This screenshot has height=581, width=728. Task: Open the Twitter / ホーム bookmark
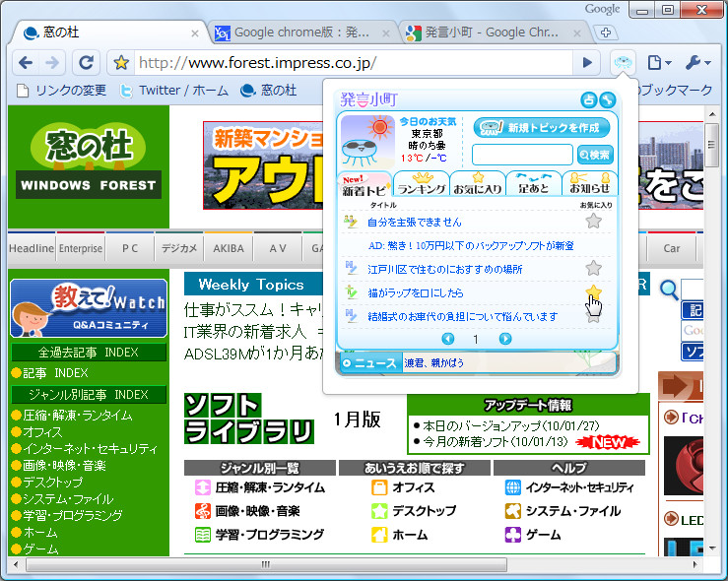tap(174, 90)
